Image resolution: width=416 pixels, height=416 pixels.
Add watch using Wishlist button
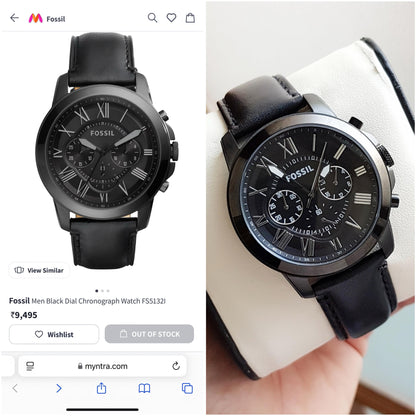54,334
